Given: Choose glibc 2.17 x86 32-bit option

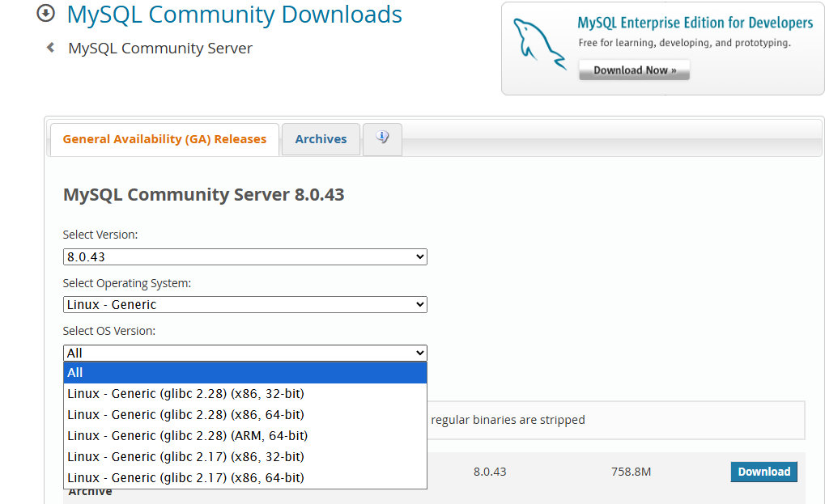Looking at the screenshot, I should [245, 457].
